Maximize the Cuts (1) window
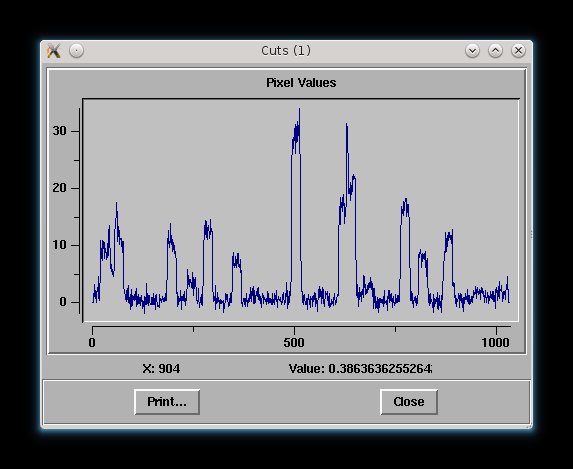573x469 pixels. coord(495,50)
